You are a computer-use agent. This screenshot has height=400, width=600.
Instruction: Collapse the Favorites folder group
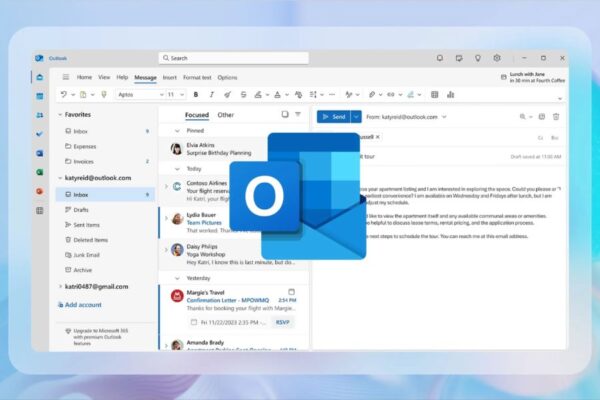pos(59,115)
